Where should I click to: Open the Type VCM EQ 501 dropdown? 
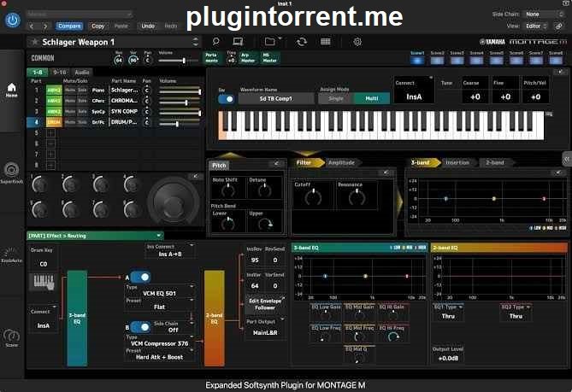click(x=159, y=290)
